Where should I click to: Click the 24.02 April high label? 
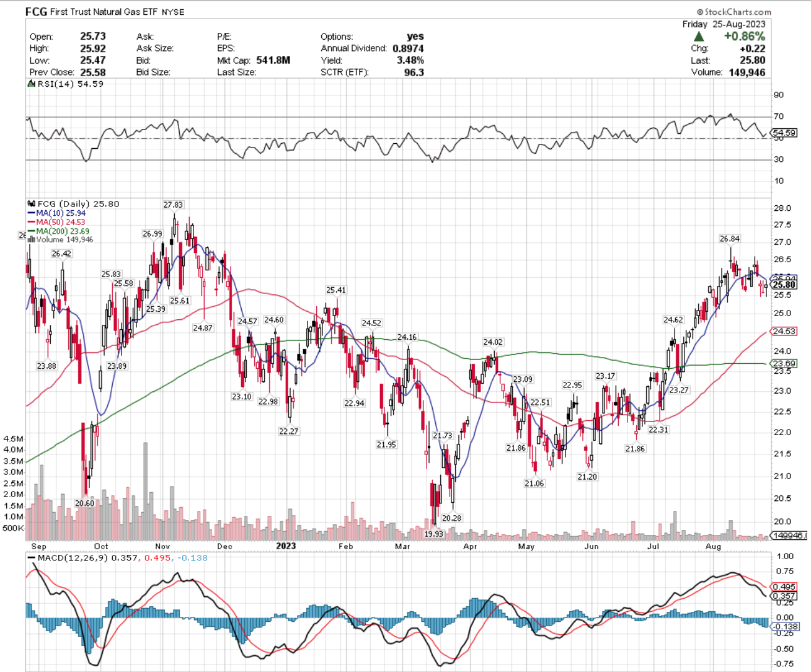[x=493, y=342]
